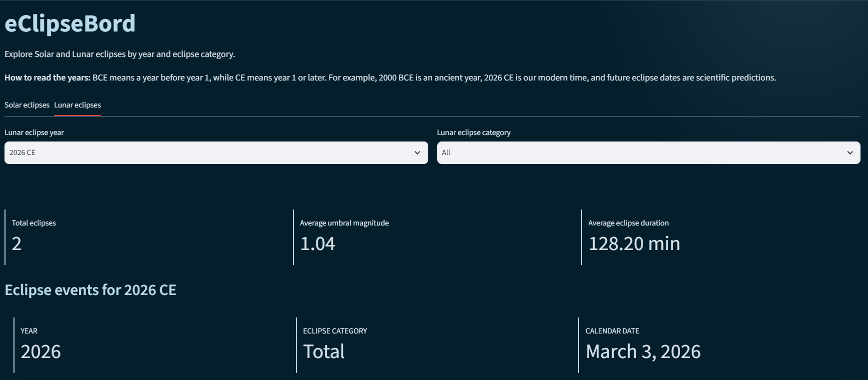Click the Total eclipses metric value 2
The image size is (868, 380).
(x=16, y=243)
